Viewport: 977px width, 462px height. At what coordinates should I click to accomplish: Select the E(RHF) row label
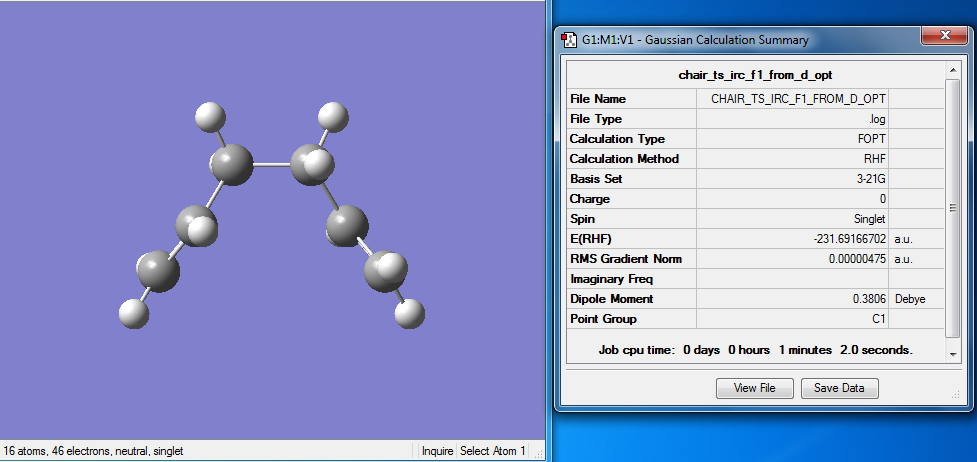click(x=591, y=239)
